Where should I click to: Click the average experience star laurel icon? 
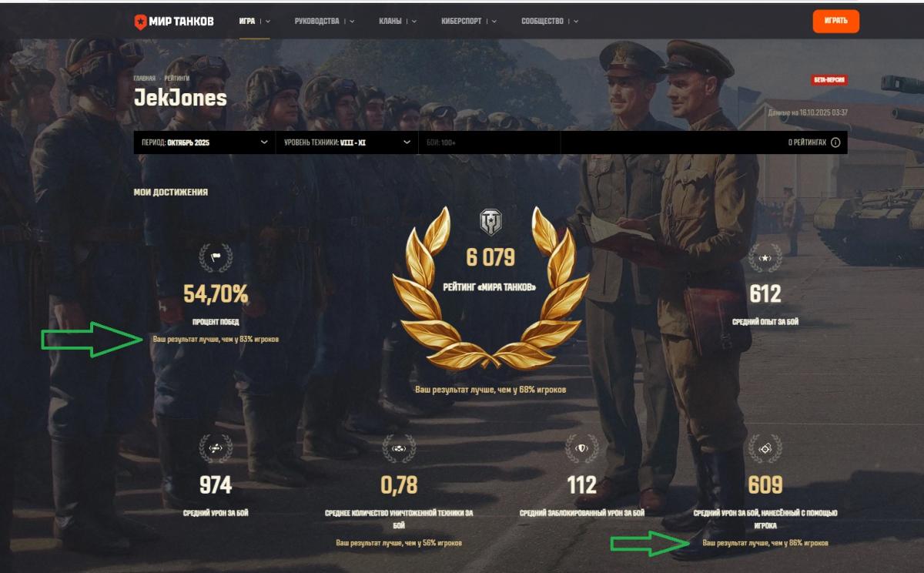pos(765,258)
